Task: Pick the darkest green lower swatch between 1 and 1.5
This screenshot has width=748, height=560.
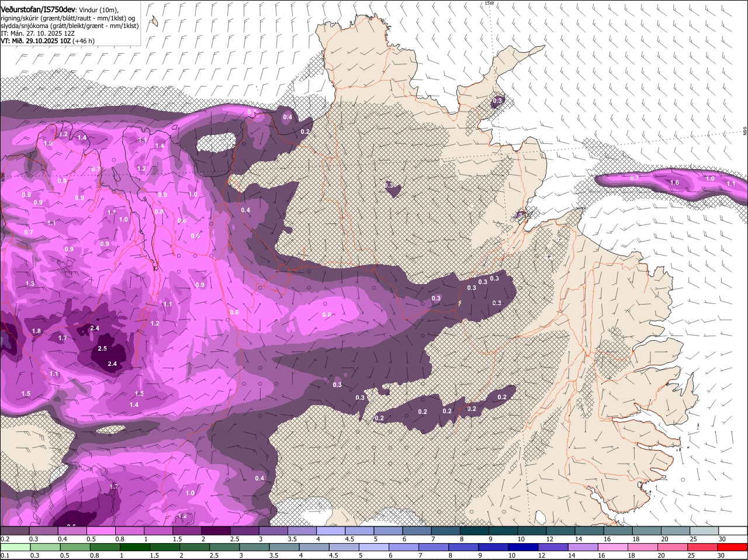Action: pos(134,547)
